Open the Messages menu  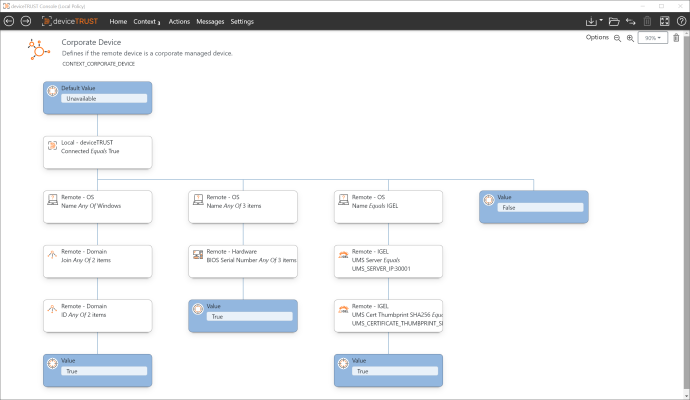pos(210,22)
